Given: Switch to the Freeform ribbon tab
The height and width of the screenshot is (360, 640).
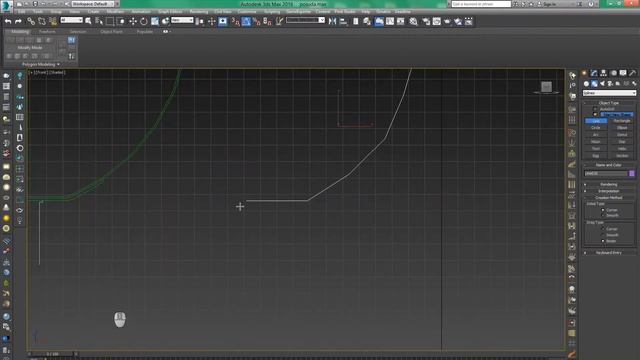Looking at the screenshot, I should [47, 31].
